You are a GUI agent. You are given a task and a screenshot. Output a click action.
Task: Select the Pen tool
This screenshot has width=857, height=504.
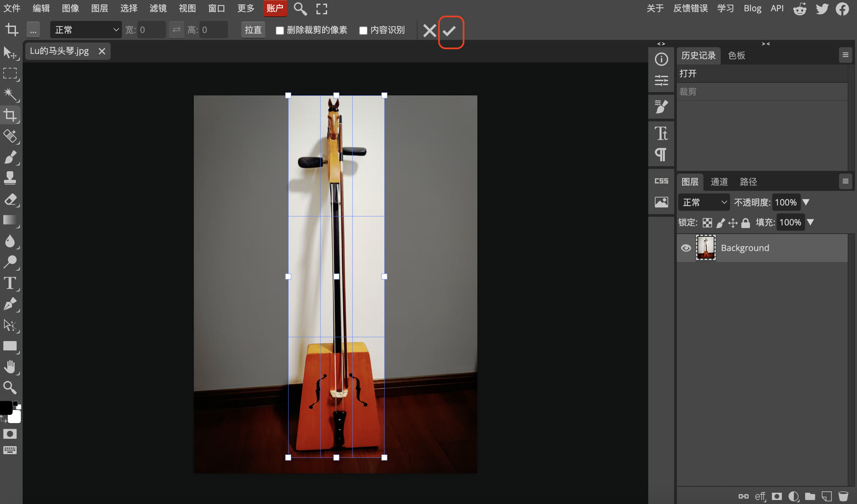tap(10, 305)
